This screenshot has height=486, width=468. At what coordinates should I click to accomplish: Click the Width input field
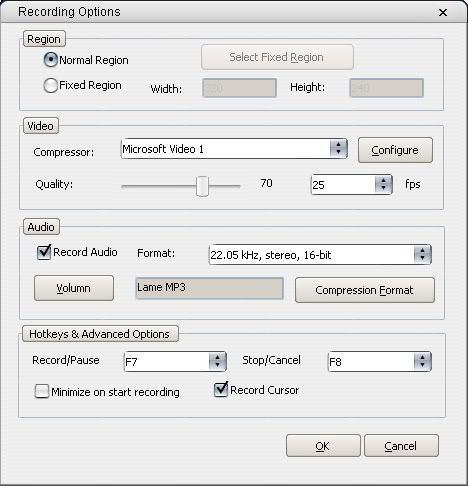click(239, 88)
